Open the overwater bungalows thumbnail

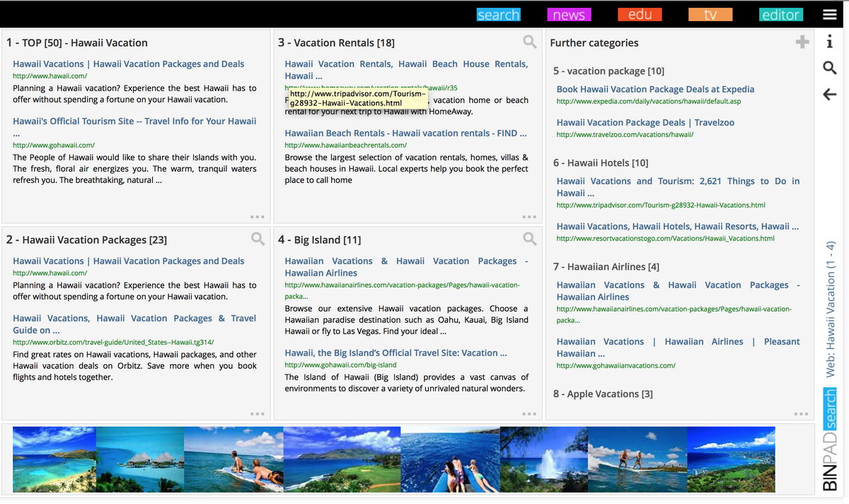(140, 459)
